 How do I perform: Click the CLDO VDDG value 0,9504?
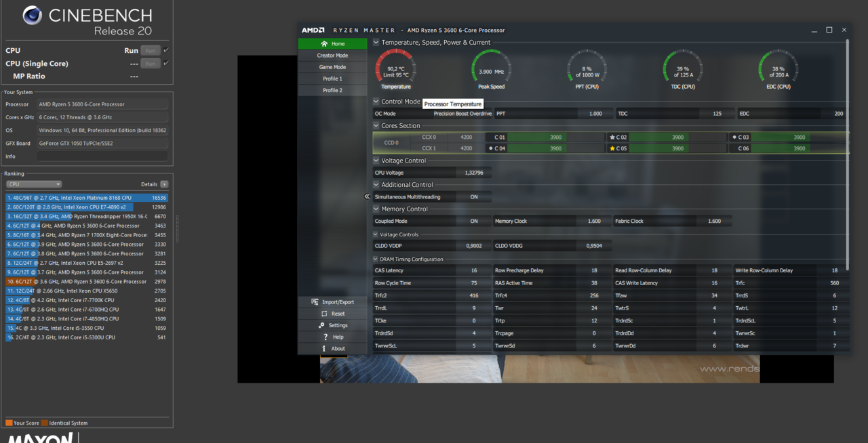pyautogui.click(x=594, y=246)
